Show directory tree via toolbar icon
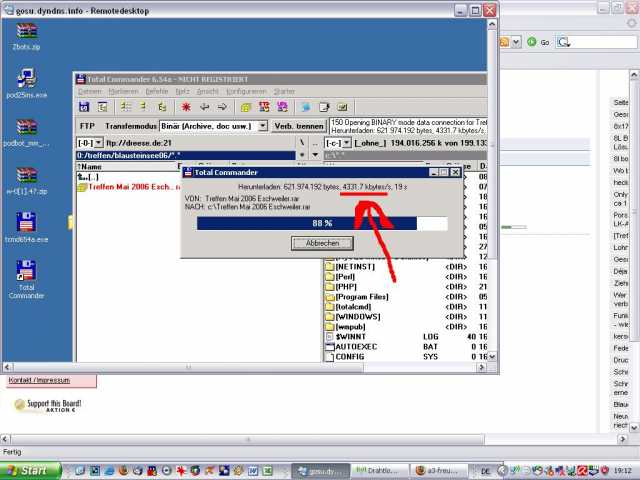 point(162,107)
